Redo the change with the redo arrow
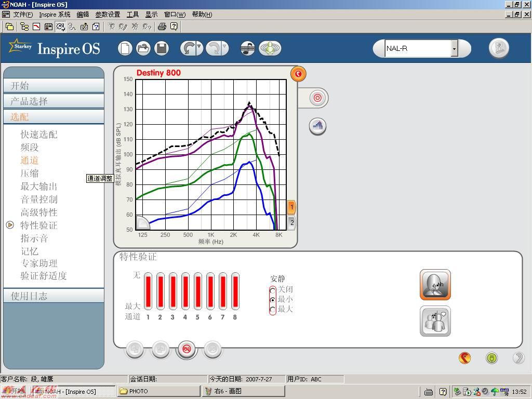The image size is (532, 399). click(213, 48)
